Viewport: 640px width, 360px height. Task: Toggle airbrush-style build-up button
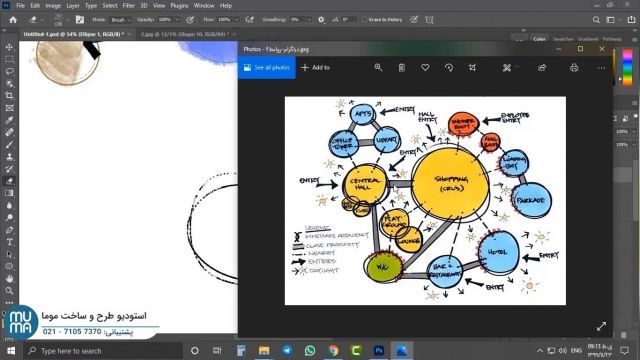click(250, 20)
